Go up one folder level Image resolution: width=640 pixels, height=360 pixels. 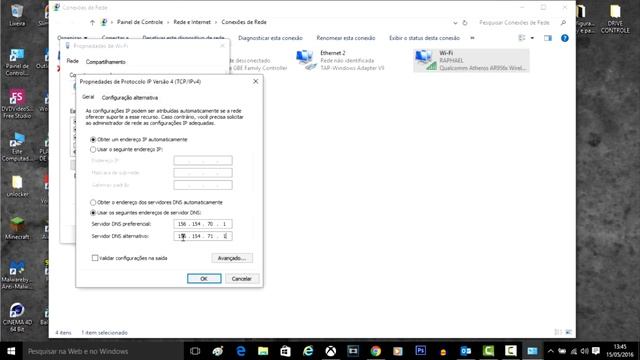(x=92, y=22)
